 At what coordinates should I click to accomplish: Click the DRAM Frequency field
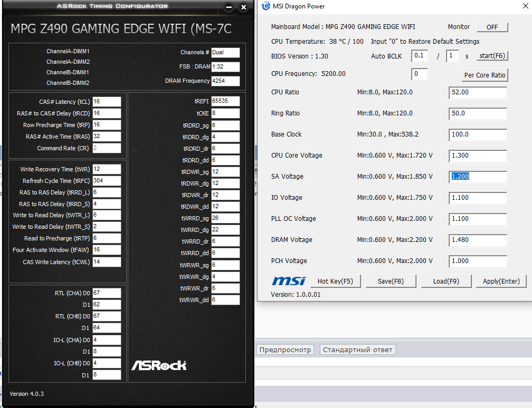(226, 81)
